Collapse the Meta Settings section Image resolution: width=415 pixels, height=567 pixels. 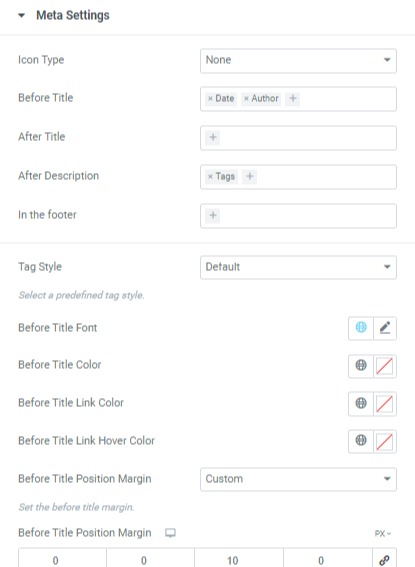22,16
